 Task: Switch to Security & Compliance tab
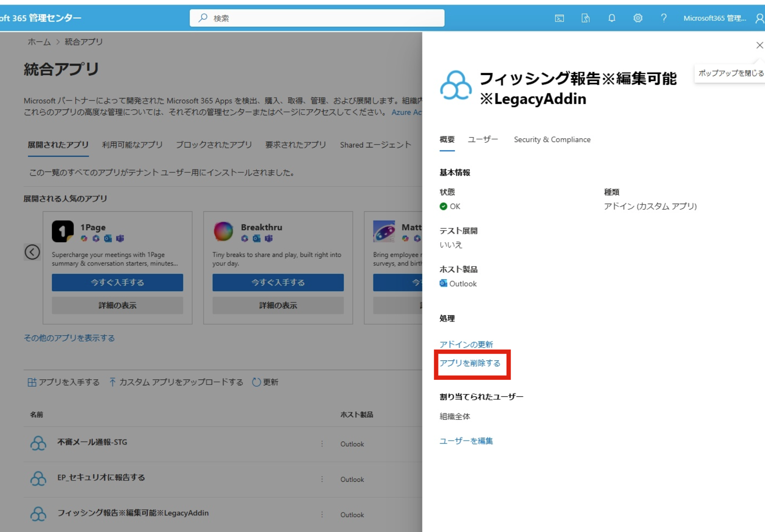point(552,139)
